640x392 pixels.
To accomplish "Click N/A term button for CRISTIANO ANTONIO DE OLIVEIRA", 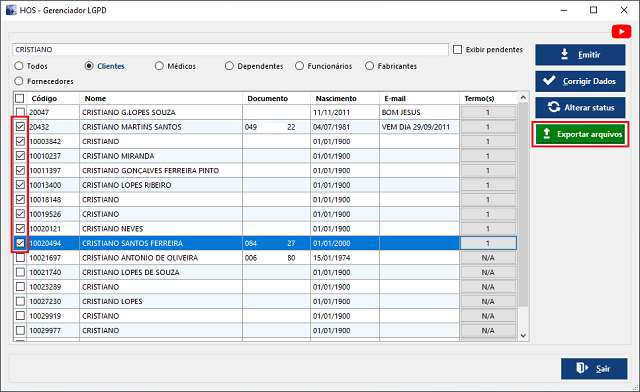I will 488,258.
